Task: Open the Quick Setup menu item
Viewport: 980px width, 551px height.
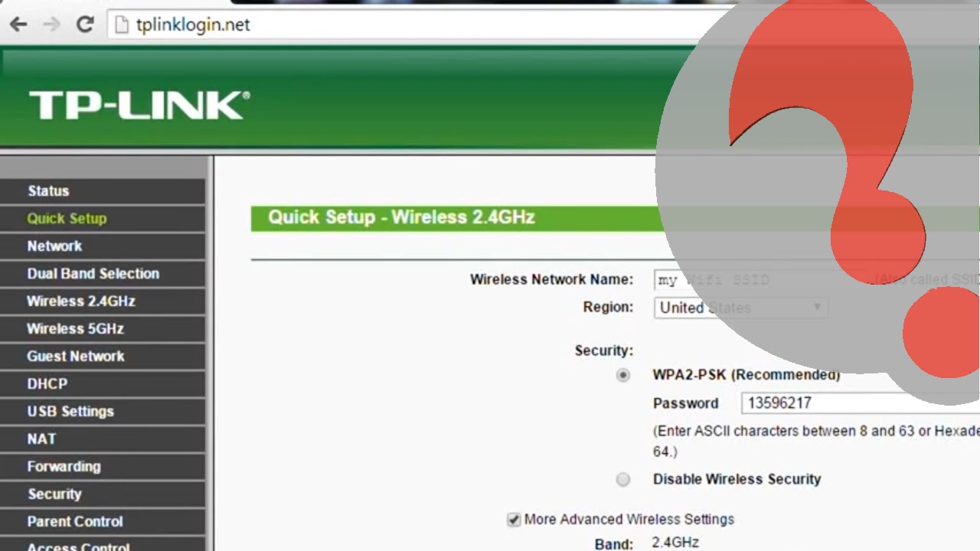Action: point(103,219)
